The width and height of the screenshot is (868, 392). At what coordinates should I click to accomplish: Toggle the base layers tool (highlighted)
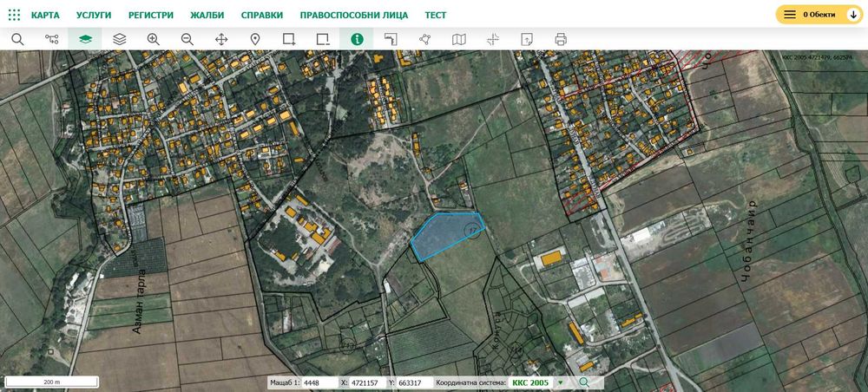click(85, 39)
